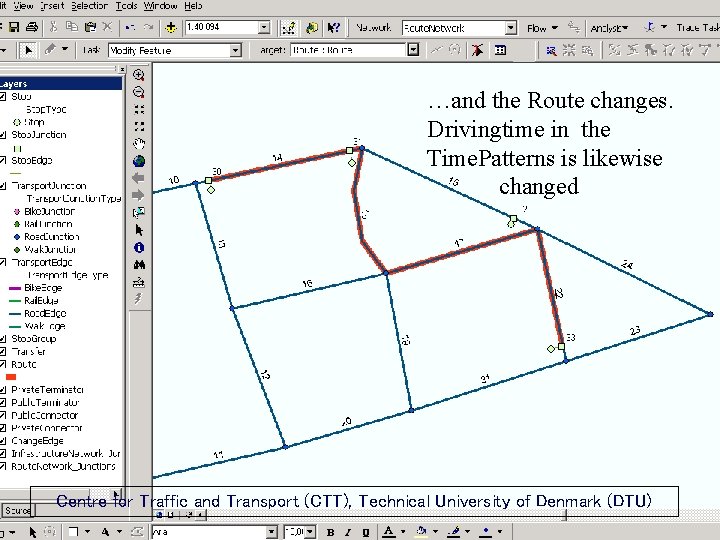Open the View menu

click(23, 6)
